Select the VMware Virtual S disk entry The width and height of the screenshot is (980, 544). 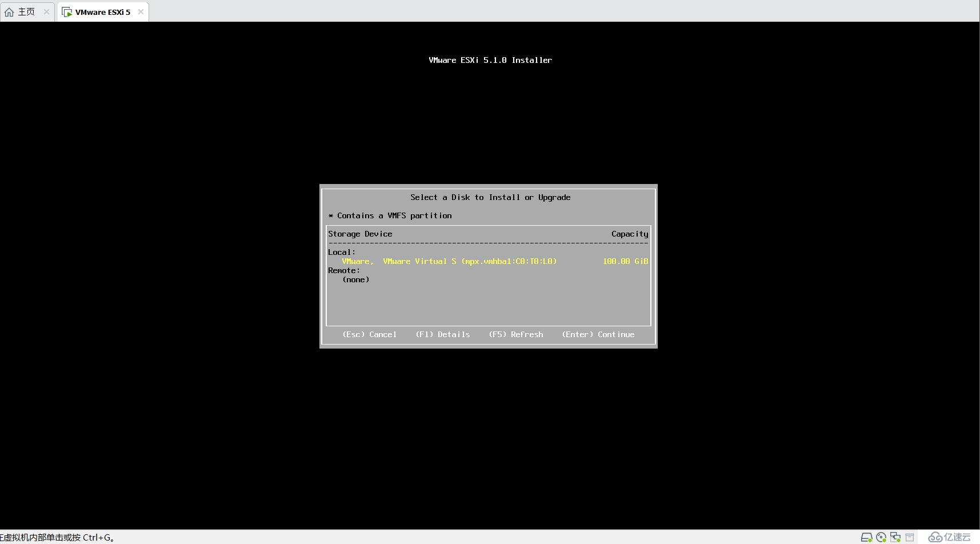[x=489, y=261]
